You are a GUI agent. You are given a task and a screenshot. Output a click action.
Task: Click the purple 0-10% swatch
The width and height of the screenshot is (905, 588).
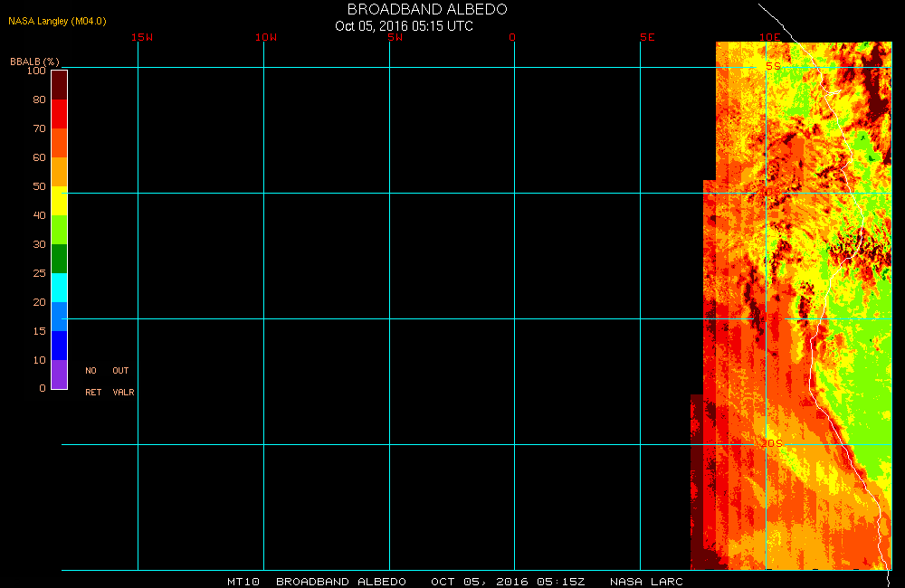click(59, 375)
